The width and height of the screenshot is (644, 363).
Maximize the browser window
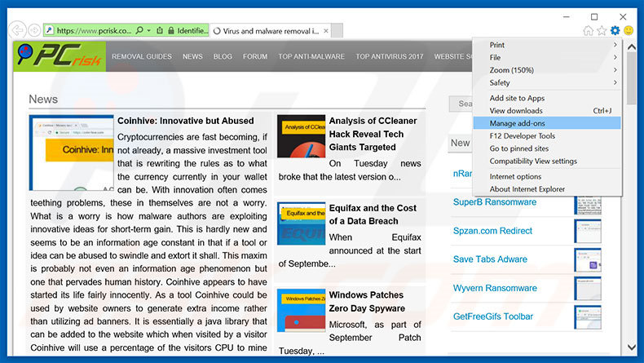point(594,17)
